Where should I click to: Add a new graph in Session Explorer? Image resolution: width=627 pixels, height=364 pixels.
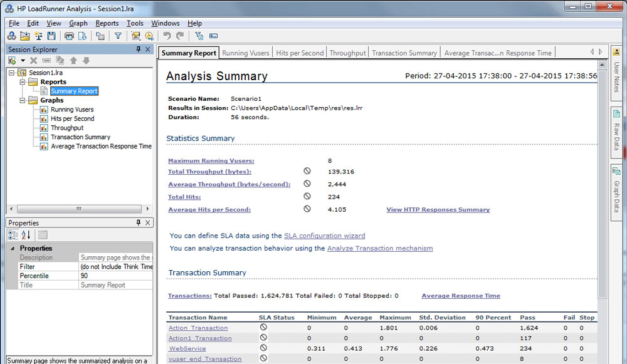tap(12, 61)
